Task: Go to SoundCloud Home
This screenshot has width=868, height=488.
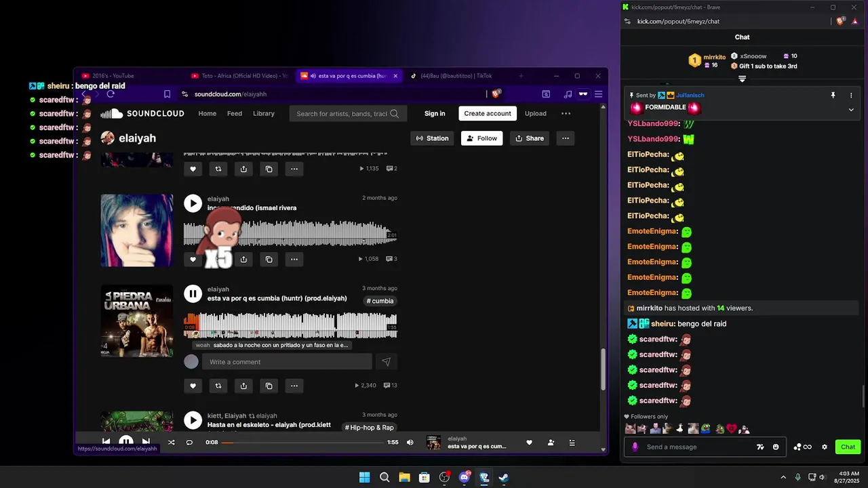Action: (208, 113)
